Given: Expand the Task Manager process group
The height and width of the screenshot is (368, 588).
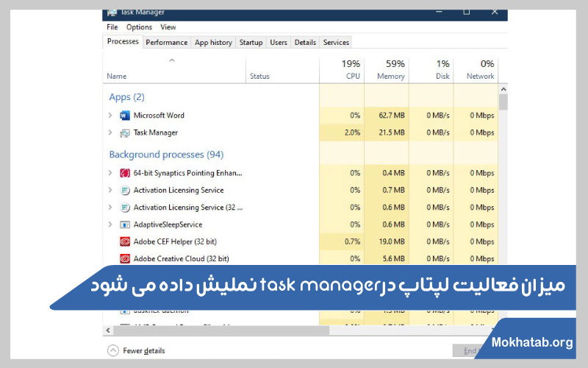Looking at the screenshot, I should click(110, 132).
